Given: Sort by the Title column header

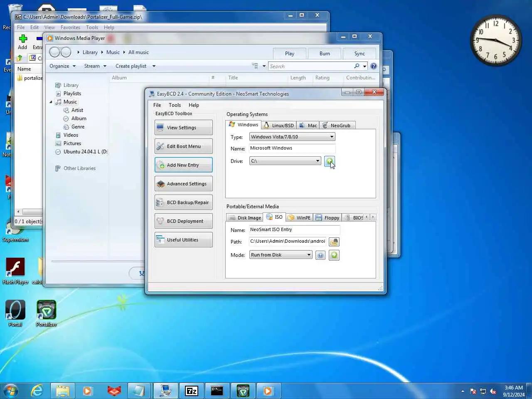Looking at the screenshot, I should tap(233, 78).
